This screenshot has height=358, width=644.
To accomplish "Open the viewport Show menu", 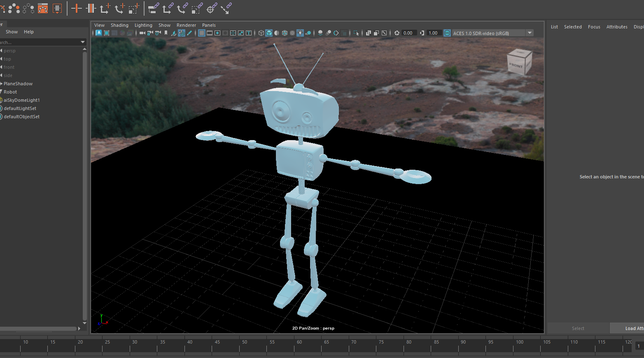I will coord(164,25).
